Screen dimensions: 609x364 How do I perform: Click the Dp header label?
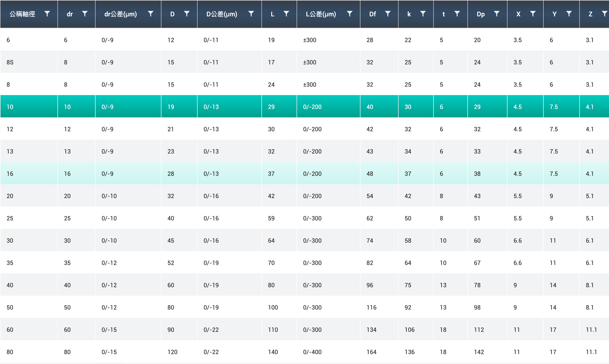(481, 14)
